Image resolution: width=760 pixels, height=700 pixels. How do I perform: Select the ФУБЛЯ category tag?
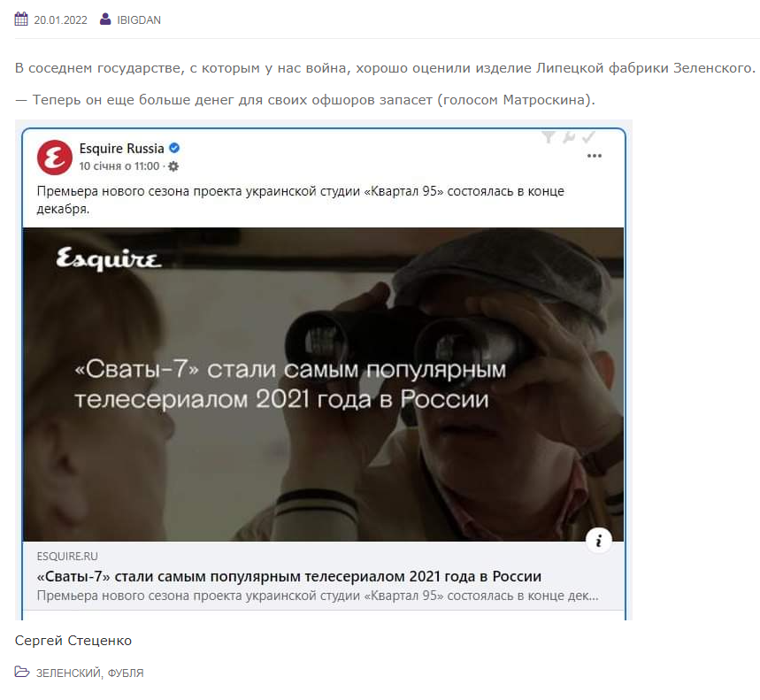point(126,673)
